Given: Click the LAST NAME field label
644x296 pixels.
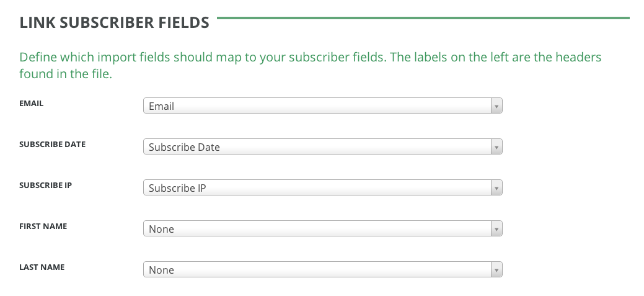Looking at the screenshot, I should click(42, 267).
